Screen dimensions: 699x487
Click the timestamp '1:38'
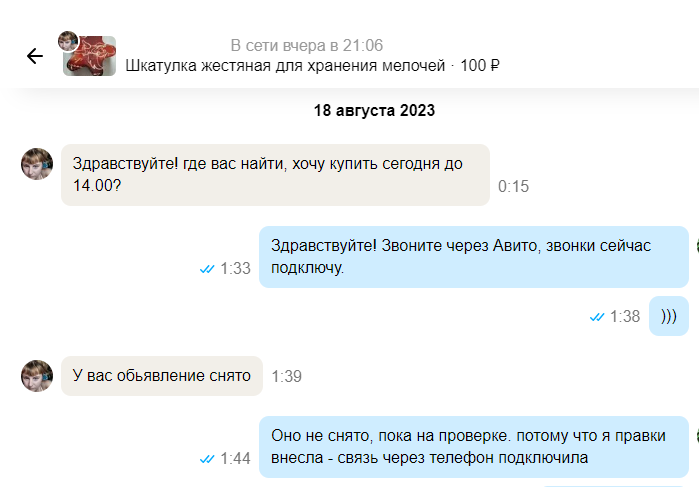(x=625, y=317)
